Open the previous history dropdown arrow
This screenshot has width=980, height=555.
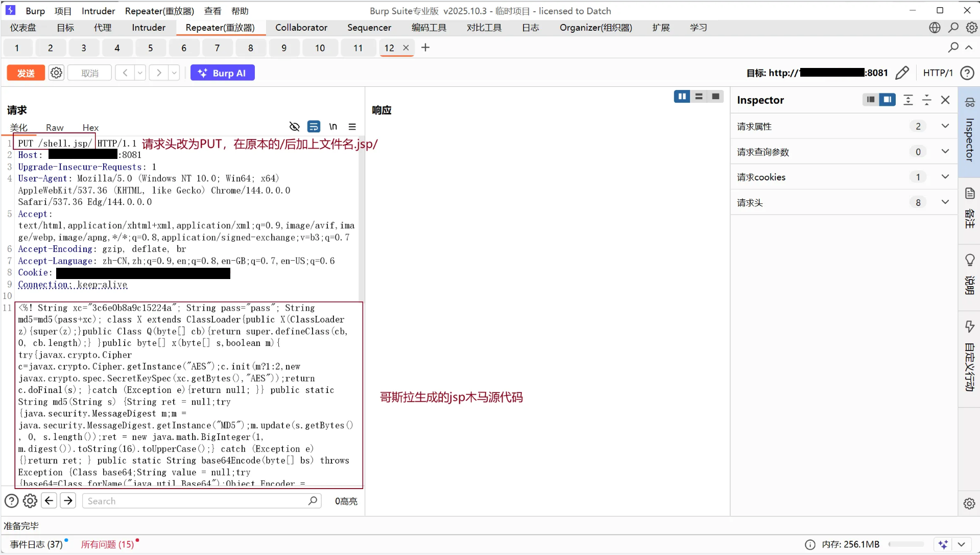[x=140, y=73]
